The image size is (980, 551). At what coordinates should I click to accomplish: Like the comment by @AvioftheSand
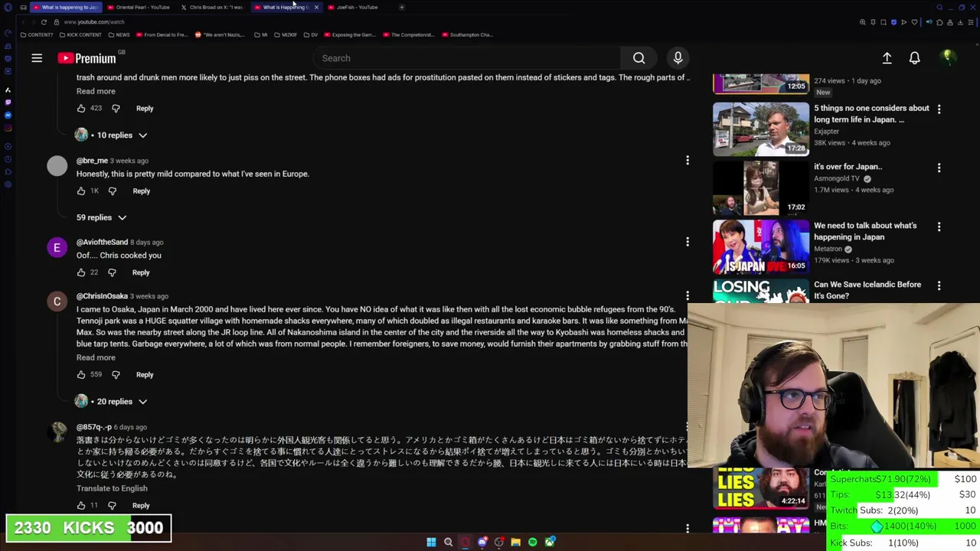[81, 272]
